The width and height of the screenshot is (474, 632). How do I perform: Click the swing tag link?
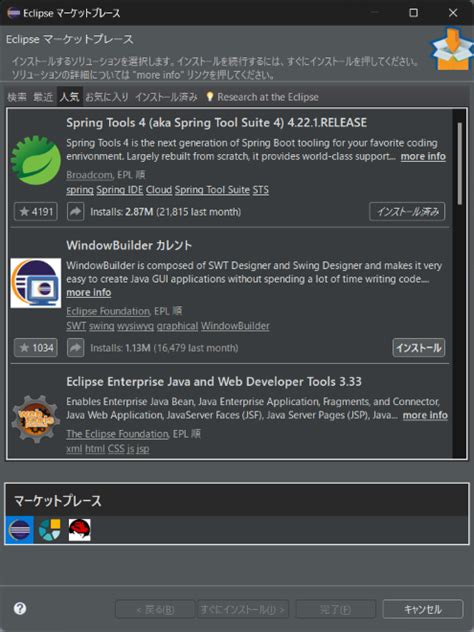(x=102, y=326)
